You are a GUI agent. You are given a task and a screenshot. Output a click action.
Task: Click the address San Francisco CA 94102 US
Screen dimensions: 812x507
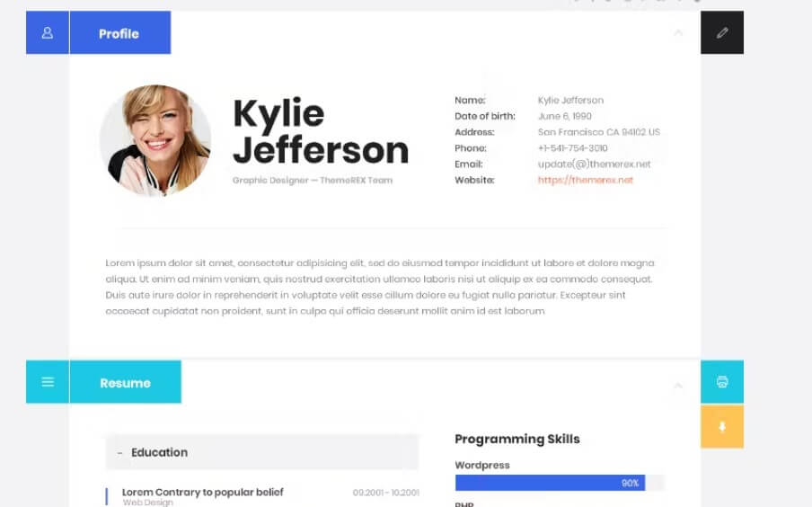tap(598, 131)
